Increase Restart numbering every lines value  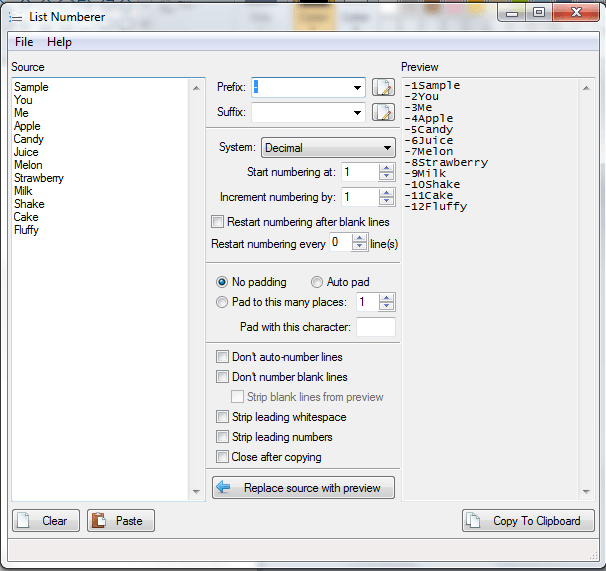tap(359, 238)
